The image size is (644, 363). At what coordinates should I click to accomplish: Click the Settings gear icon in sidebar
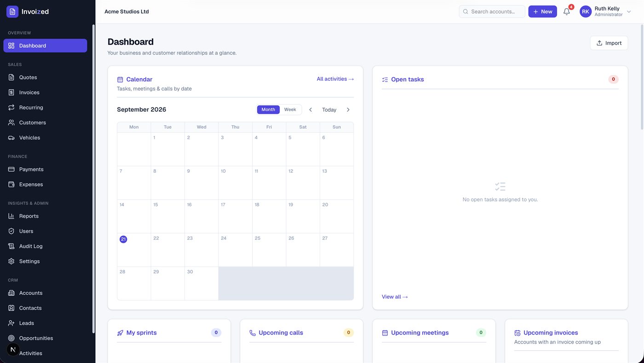coord(11,261)
